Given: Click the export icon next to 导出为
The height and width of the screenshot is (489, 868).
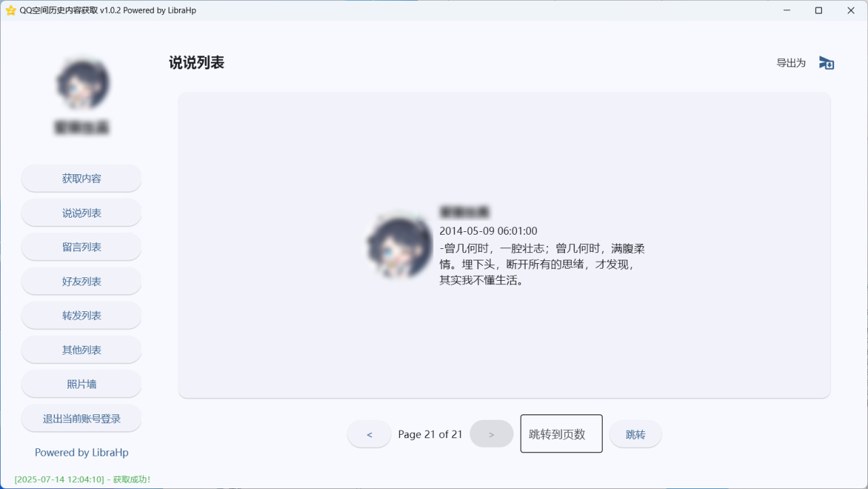Looking at the screenshot, I should (826, 63).
